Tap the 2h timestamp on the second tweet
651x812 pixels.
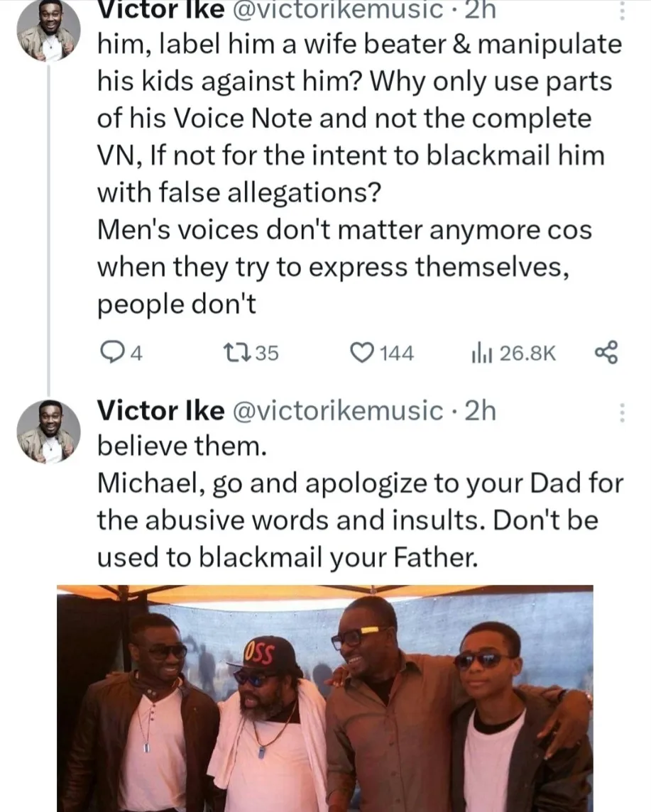click(x=480, y=410)
